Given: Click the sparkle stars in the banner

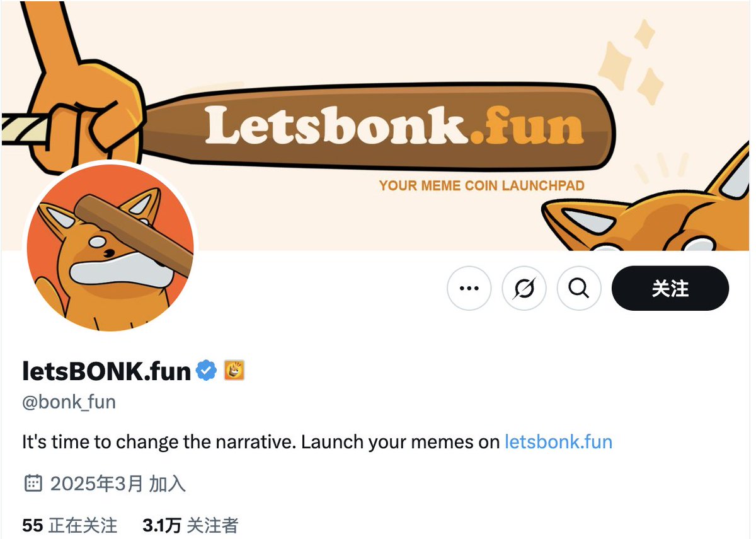Looking at the screenshot, I should tap(631, 63).
